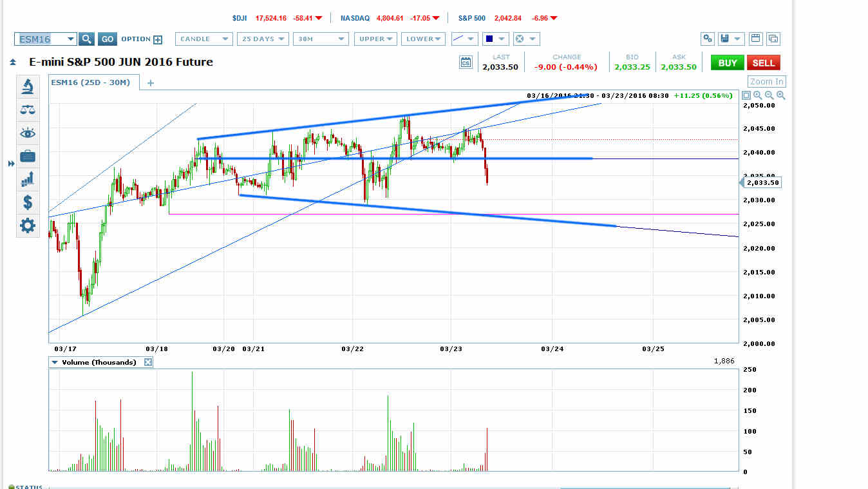Open the ESM16 symbol dropdown
This screenshot has height=489, width=868.
tap(70, 39)
